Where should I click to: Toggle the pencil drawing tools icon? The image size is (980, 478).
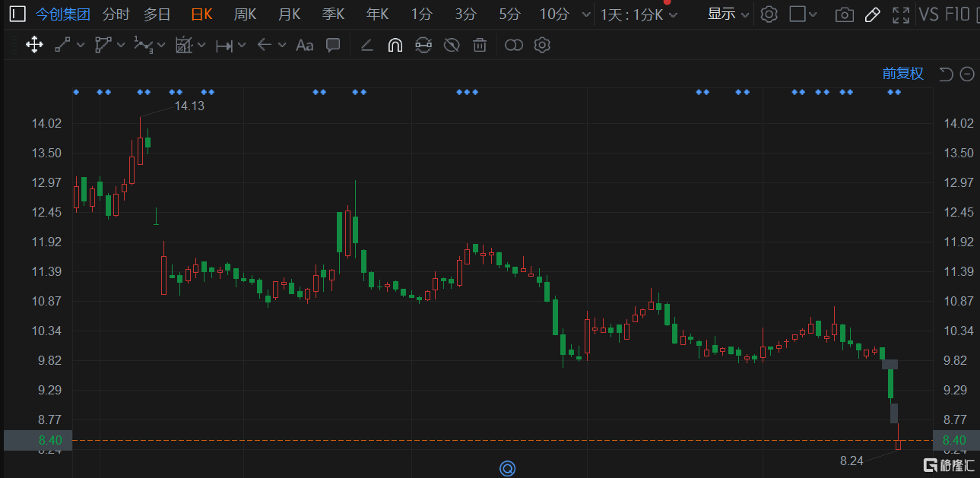pyautogui.click(x=873, y=14)
